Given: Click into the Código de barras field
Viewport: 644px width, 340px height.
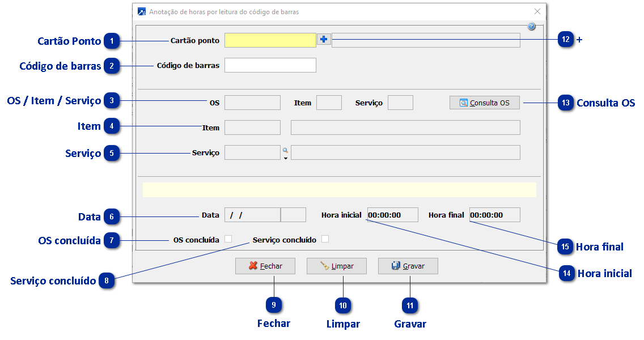Looking at the screenshot, I should tap(270, 65).
